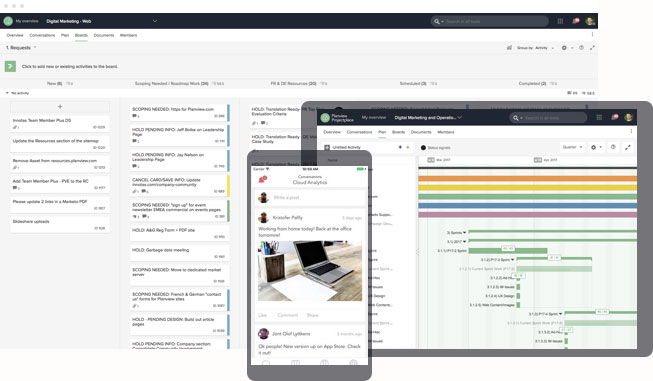Open the Quarter zoom dropdown on tablet

tap(572, 147)
